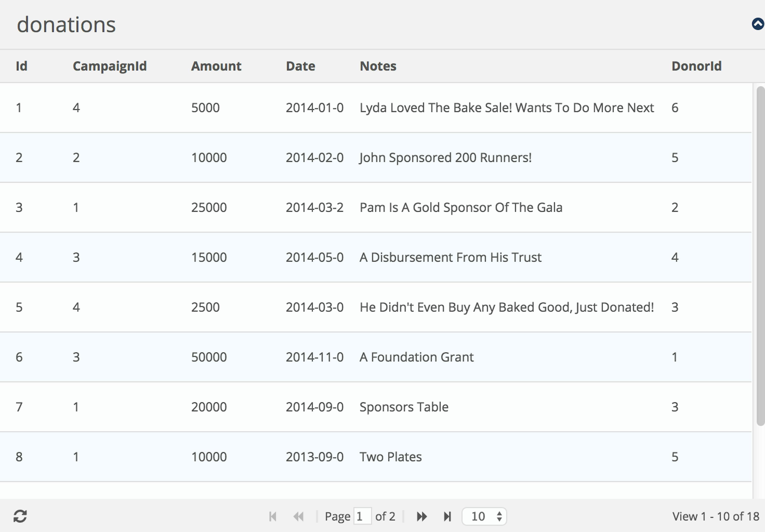Click the amount 25000 cell
This screenshot has width=765, height=532.
(209, 207)
